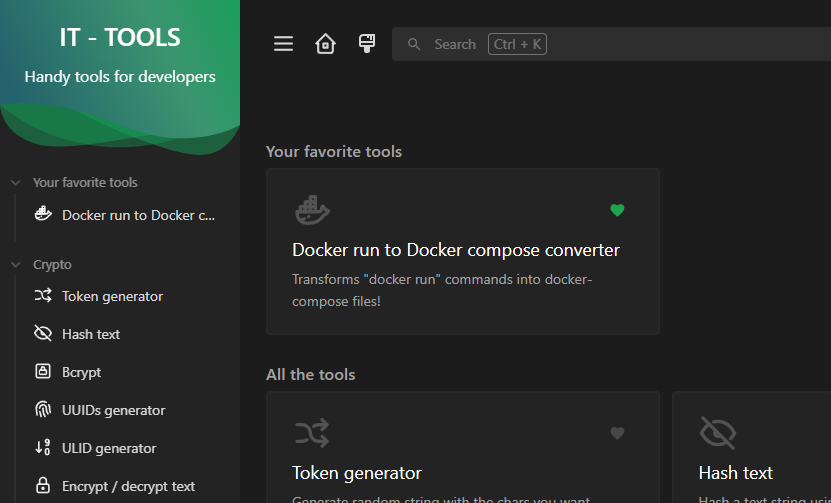Click the fingerprint icon beside UUIDs generator
This screenshot has width=831, height=503.
[x=43, y=409]
